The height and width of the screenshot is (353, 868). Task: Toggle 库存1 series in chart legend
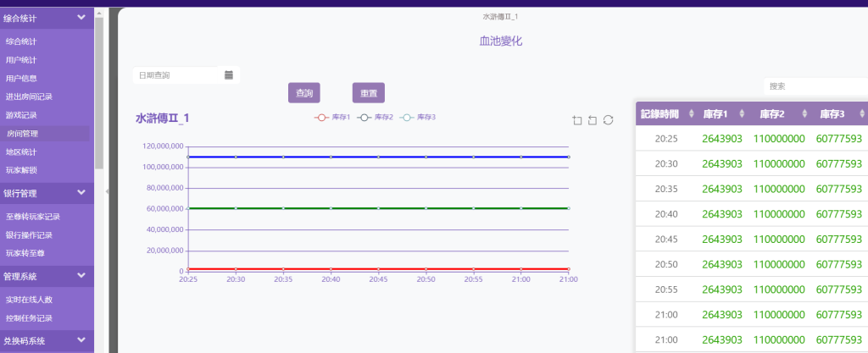click(332, 118)
